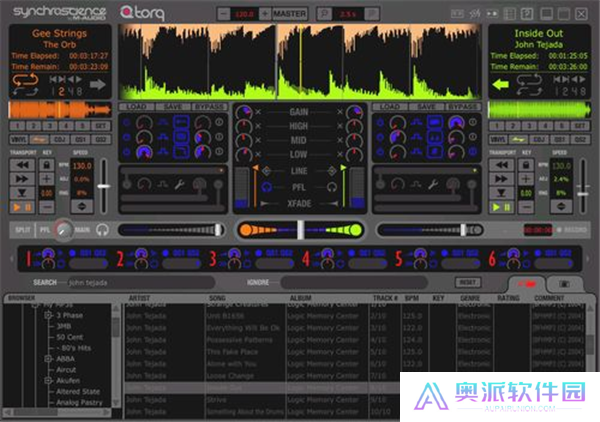Play or pause the right deck

point(501,207)
